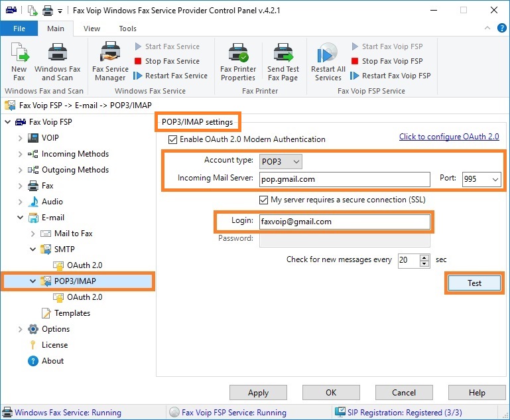Restart Fax Voip FSP service

(x=391, y=76)
